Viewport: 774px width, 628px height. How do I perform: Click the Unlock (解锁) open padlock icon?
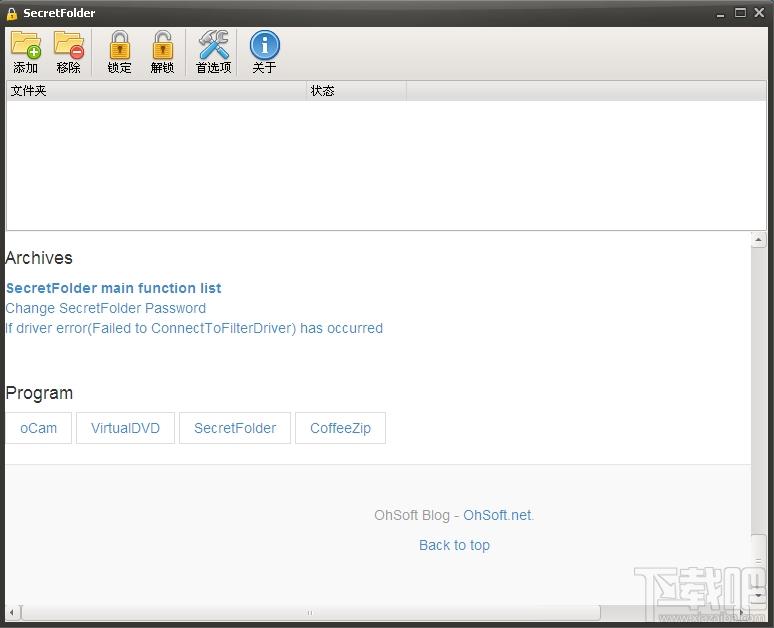(162, 52)
